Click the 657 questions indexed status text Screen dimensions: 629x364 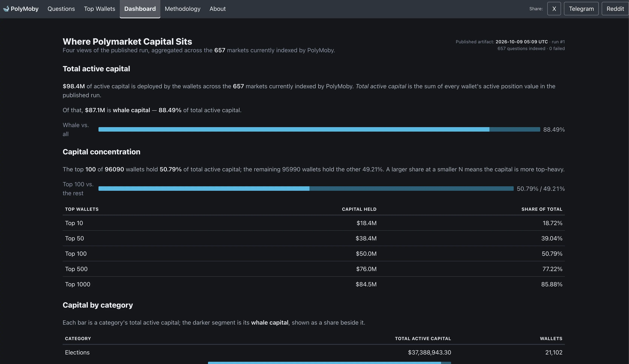pos(521,48)
